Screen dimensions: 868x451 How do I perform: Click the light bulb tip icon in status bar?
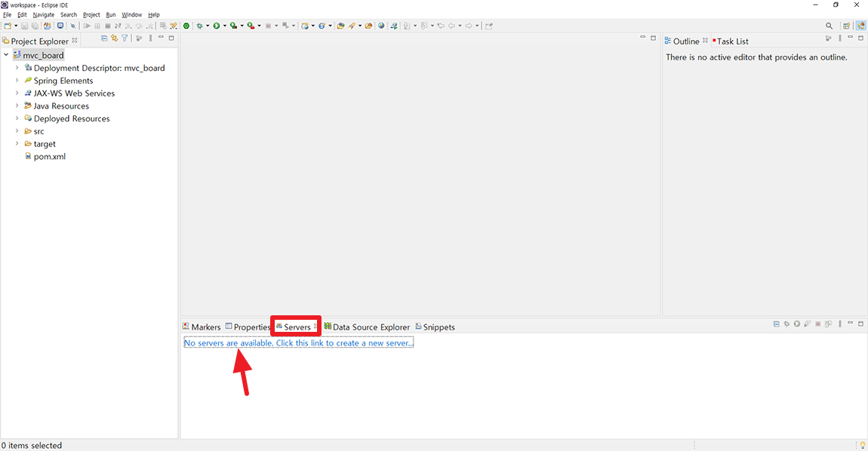click(862, 445)
